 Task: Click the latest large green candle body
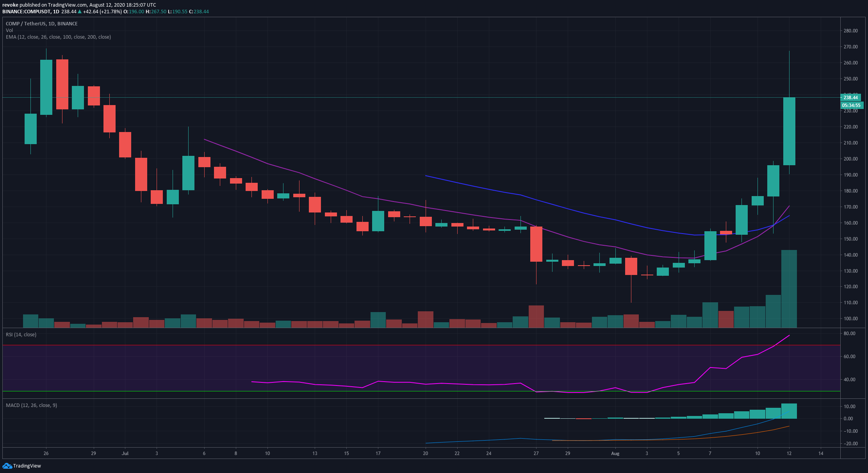point(789,131)
